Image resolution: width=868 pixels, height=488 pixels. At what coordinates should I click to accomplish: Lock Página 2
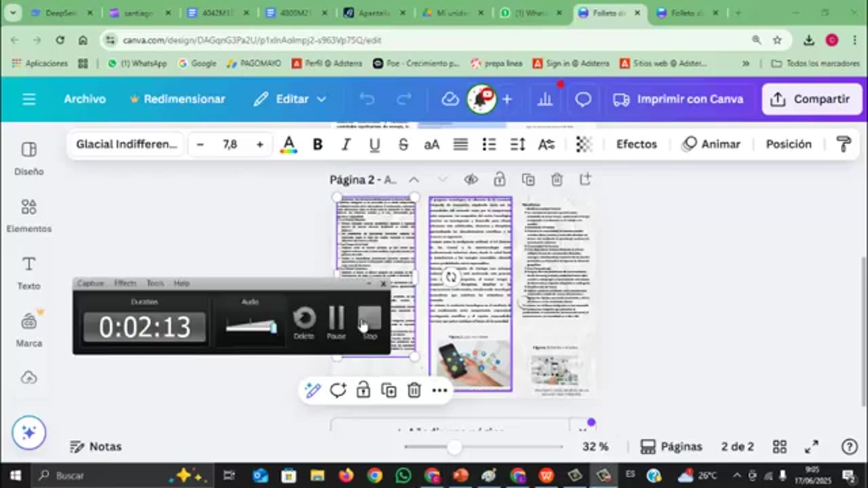[499, 180]
